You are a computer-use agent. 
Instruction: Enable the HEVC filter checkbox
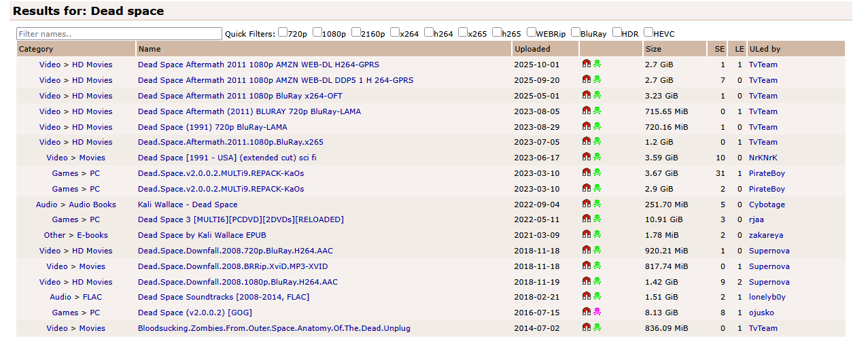coord(648,32)
